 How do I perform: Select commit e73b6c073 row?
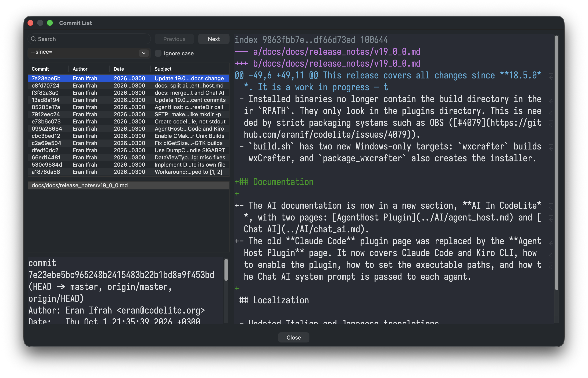coord(129,122)
